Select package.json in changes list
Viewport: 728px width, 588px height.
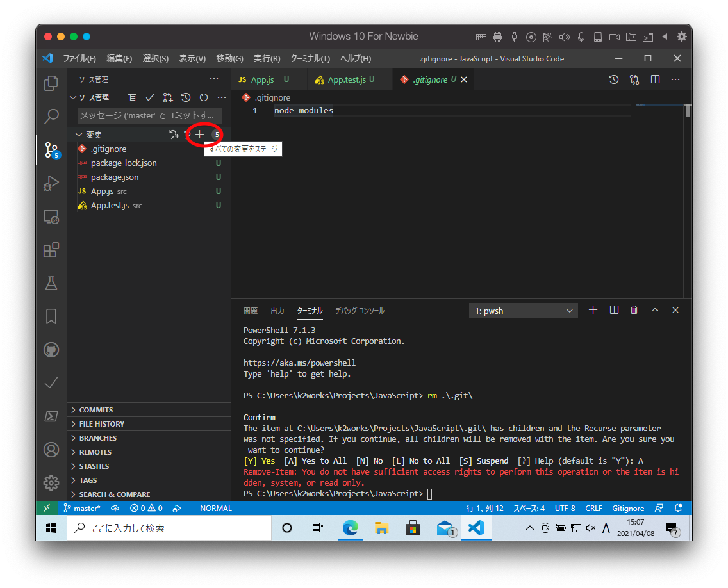[149, 177]
